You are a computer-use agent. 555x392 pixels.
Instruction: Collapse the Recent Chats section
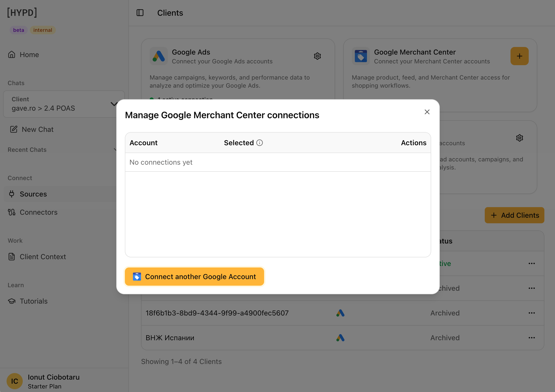[x=115, y=150]
